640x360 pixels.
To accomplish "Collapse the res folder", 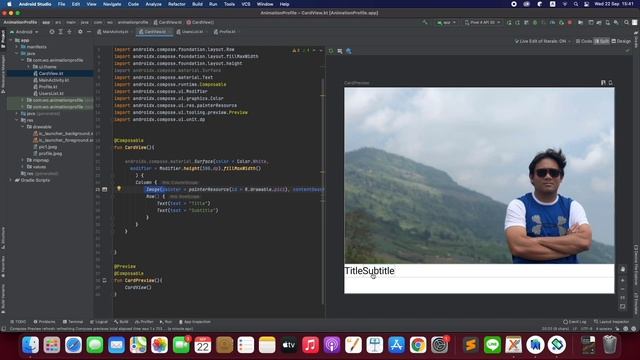I will (x=17, y=120).
